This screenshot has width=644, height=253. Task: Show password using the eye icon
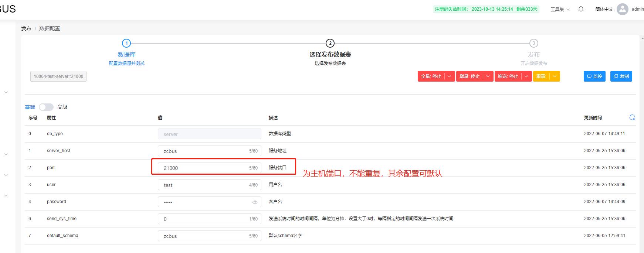tap(255, 202)
